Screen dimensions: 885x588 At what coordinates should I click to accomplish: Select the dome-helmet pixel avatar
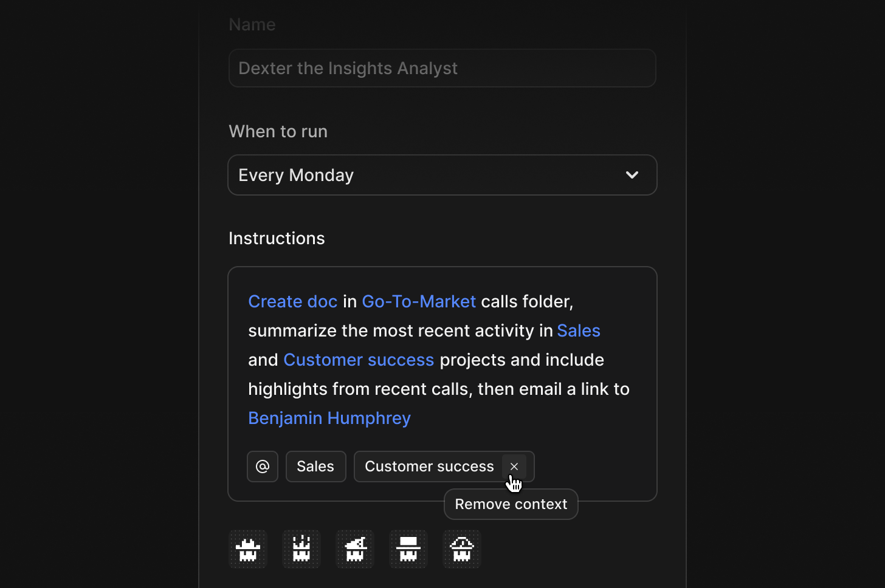click(461, 549)
